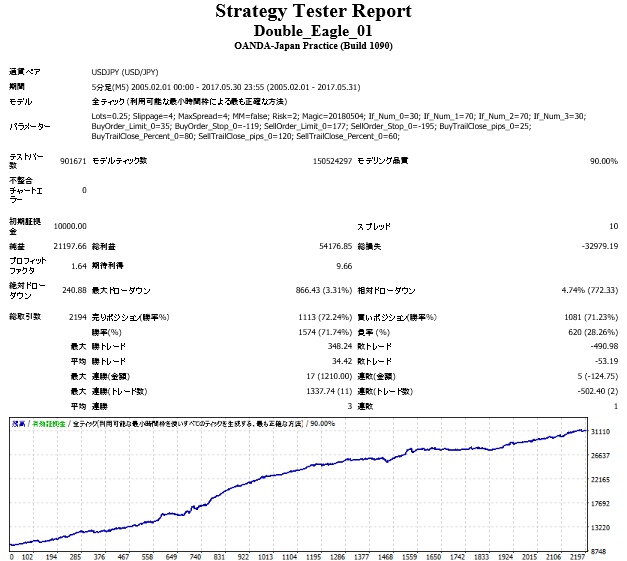The width and height of the screenshot is (627, 561).
Task: Select the Double_Eagle_01 heading text
Action: (x=313, y=31)
